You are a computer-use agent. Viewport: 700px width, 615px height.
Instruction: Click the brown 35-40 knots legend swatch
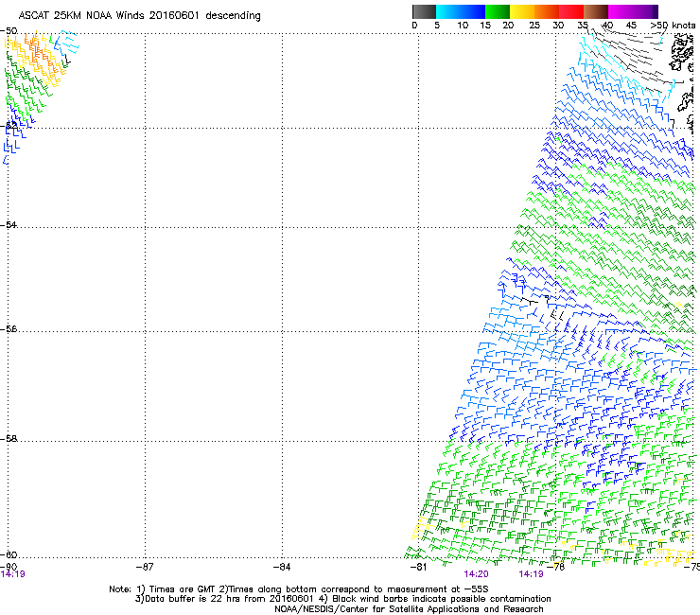pos(596,11)
